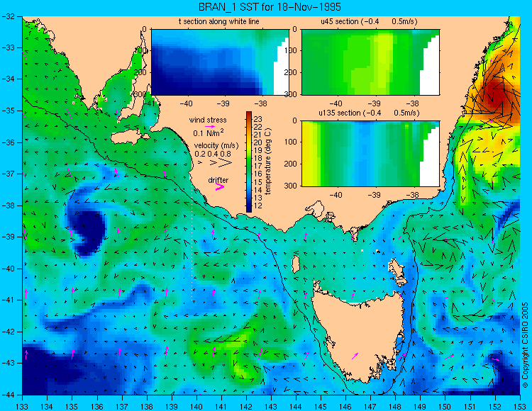This screenshot has width=532, height=411.
Task: Click the '133' longitude axis label
Action: [22, 407]
